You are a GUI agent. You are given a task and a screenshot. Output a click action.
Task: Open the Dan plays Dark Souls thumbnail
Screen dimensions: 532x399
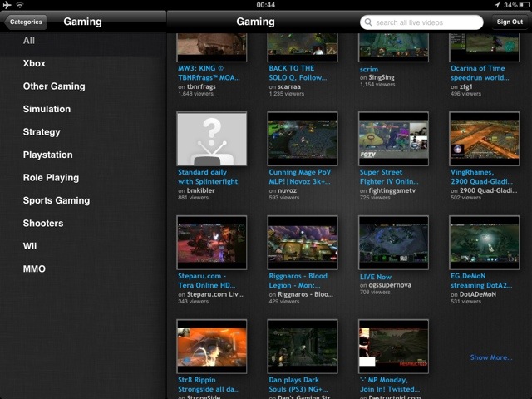[303, 347]
